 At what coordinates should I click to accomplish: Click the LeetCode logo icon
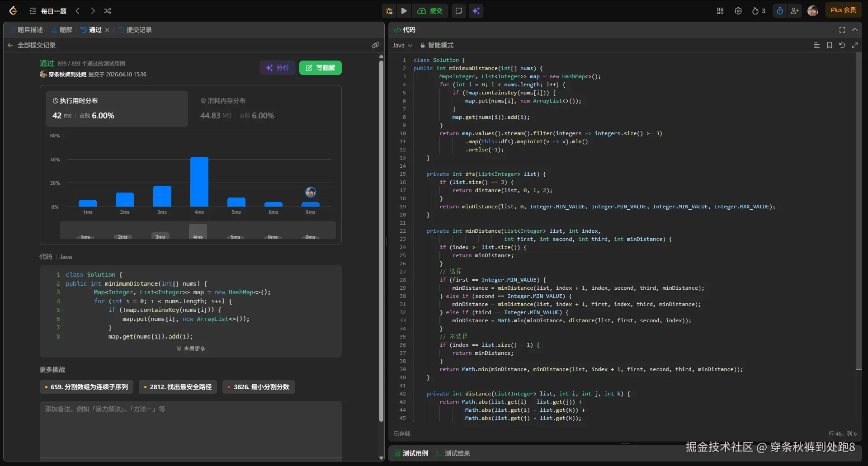pyautogui.click(x=13, y=11)
